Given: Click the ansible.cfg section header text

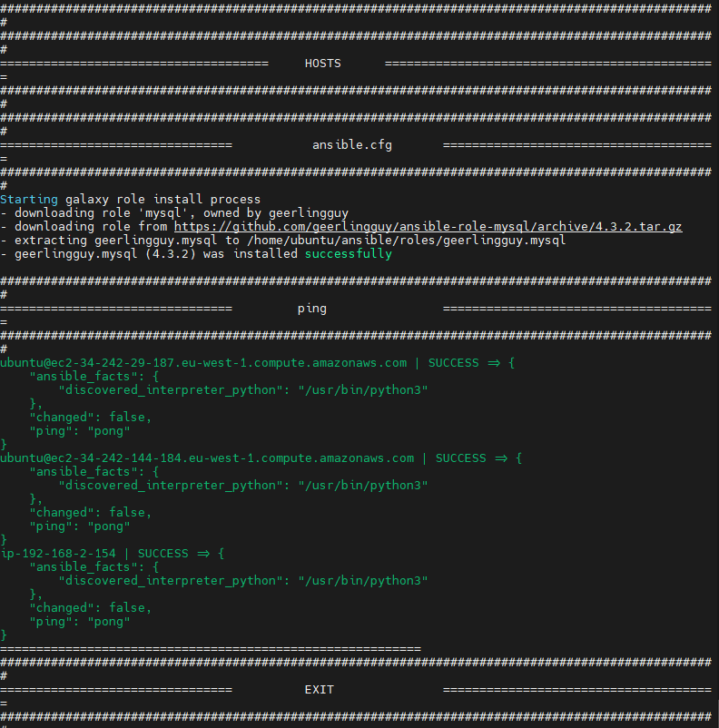Looking at the screenshot, I should (352, 145).
